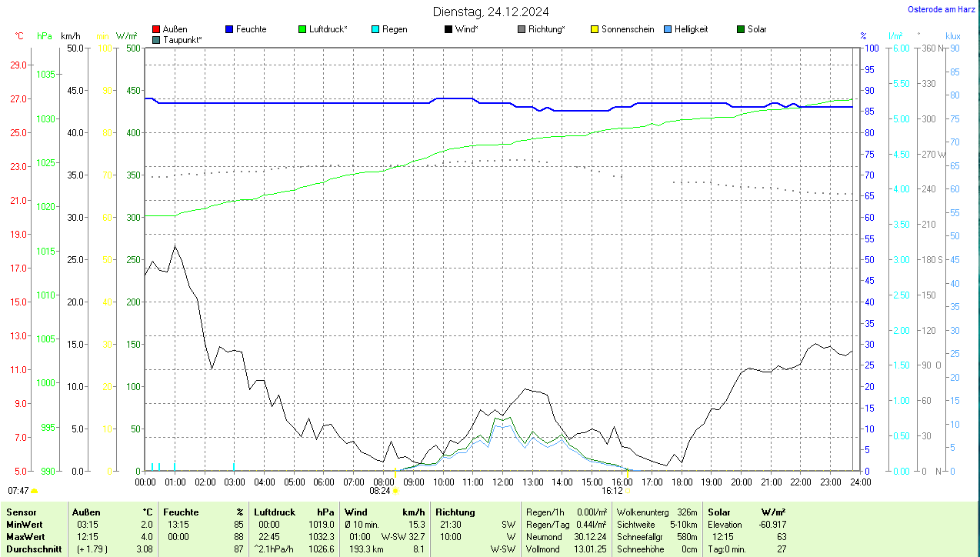Select the dark green Solar legend marker

(x=741, y=29)
